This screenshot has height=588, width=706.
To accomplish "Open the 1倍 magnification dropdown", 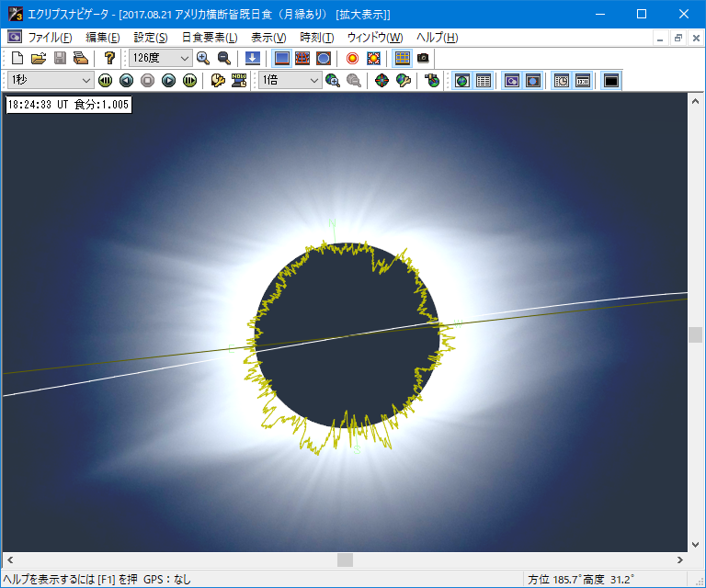I will (314, 80).
